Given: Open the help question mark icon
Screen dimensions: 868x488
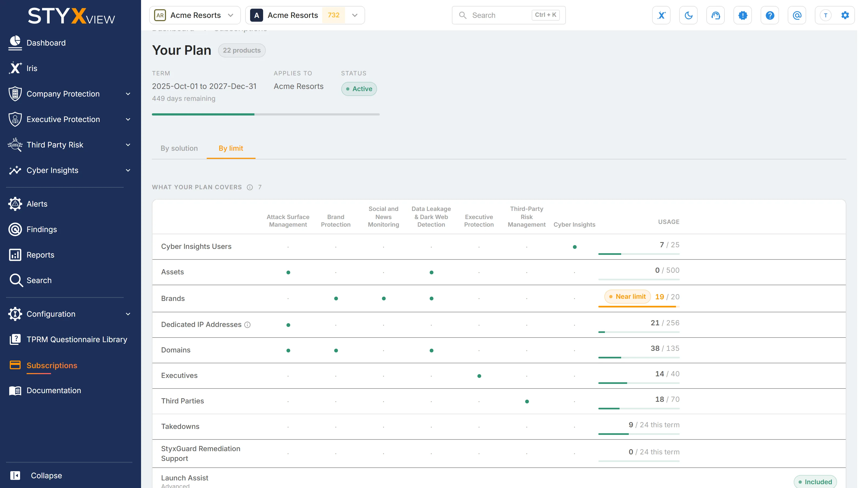Looking at the screenshot, I should click(x=770, y=15).
